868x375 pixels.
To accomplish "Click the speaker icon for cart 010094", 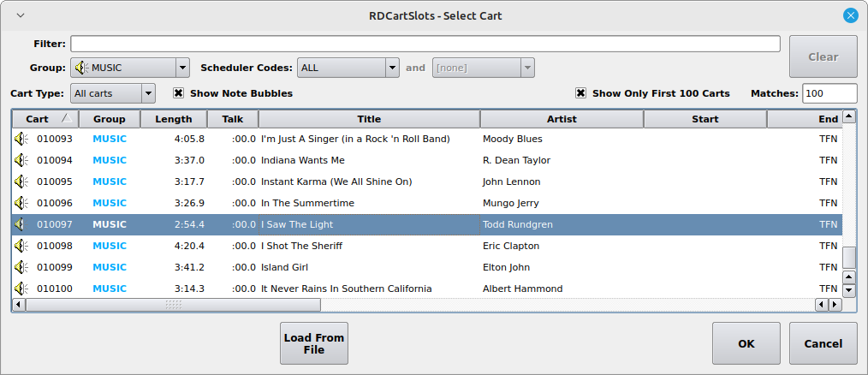I will click(21, 160).
